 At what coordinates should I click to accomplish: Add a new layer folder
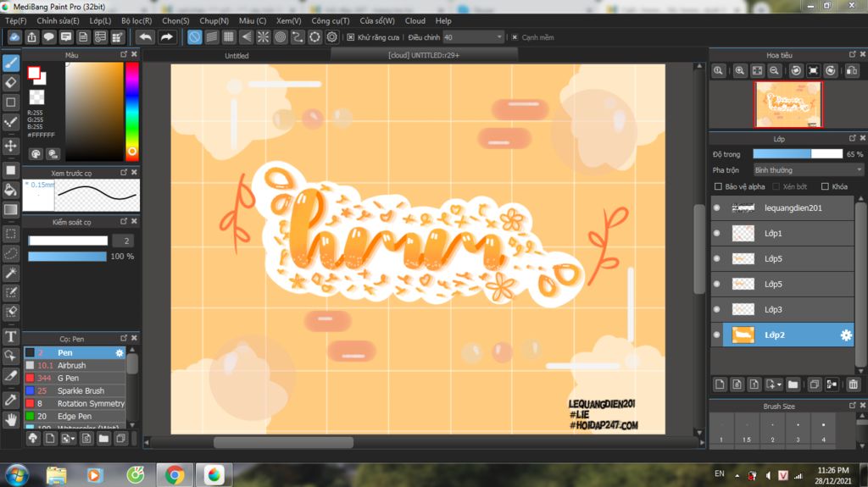coord(793,384)
